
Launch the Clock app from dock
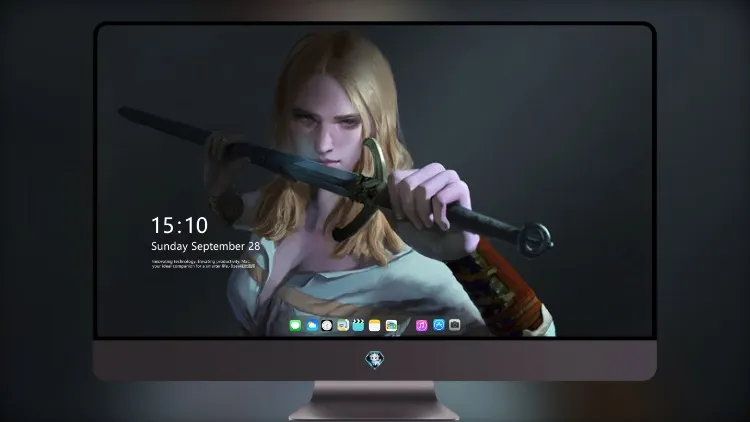(327, 326)
